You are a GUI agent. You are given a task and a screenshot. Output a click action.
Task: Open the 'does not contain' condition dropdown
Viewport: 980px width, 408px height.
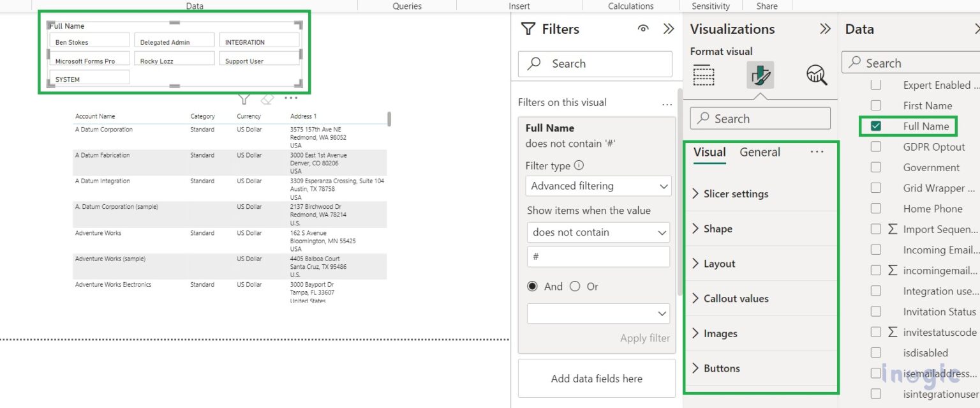(x=598, y=232)
